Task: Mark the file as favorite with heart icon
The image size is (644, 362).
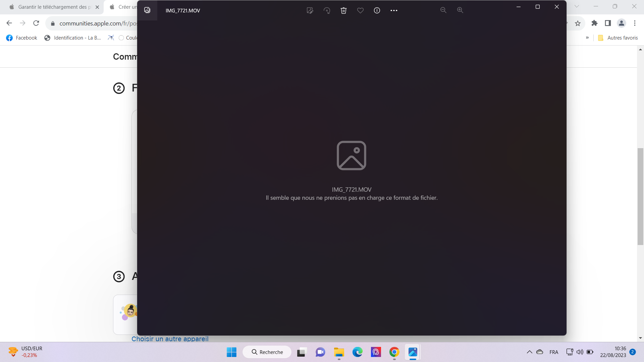Action: [x=360, y=10]
